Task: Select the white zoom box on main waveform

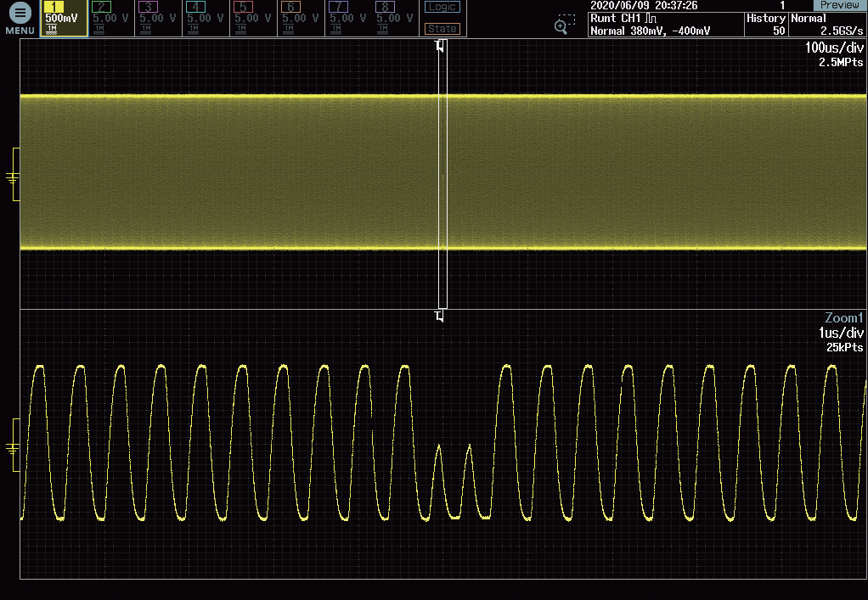Action: click(x=442, y=175)
